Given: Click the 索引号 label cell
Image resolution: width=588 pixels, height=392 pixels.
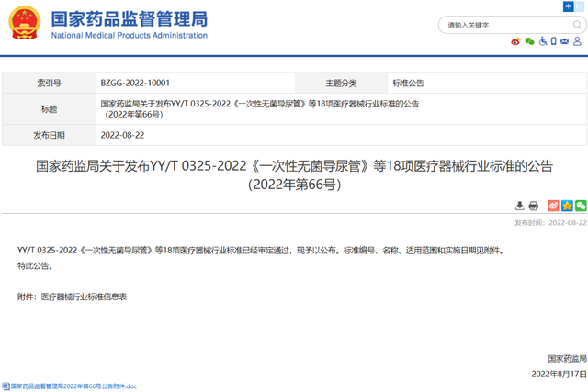Looking at the screenshot, I should pos(49,83).
